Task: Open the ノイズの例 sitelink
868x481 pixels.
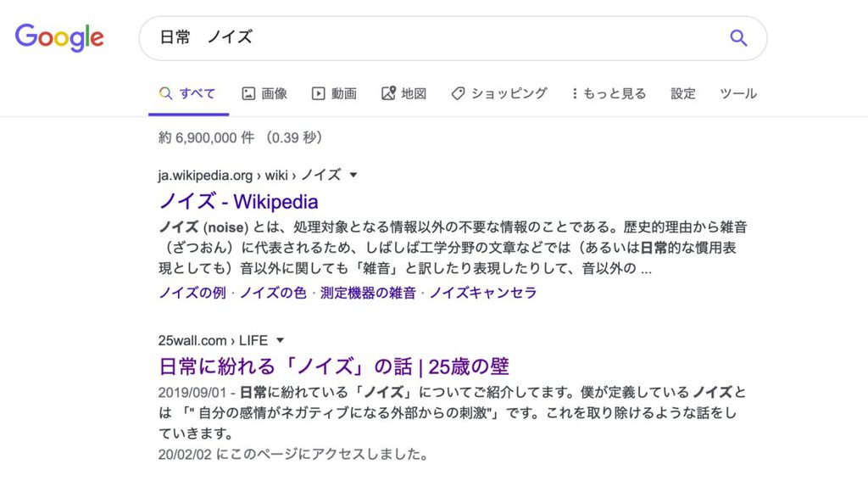Action: tap(192, 293)
